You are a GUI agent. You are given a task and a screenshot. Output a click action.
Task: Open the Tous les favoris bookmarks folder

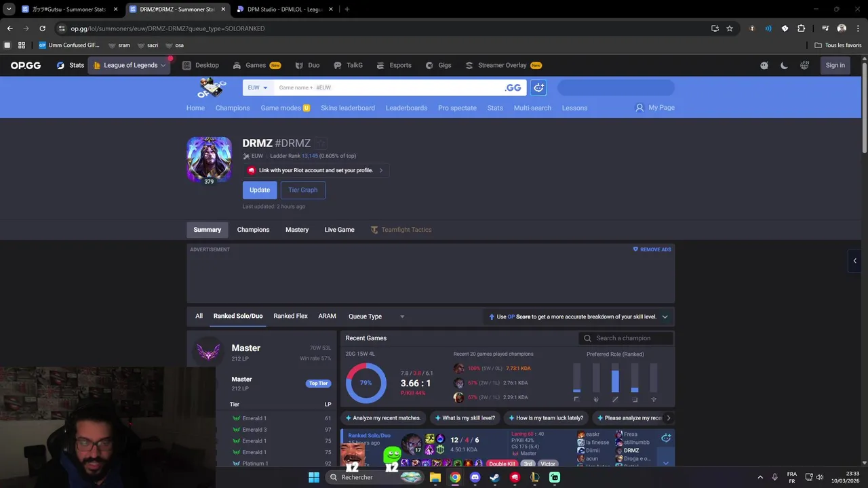point(838,45)
